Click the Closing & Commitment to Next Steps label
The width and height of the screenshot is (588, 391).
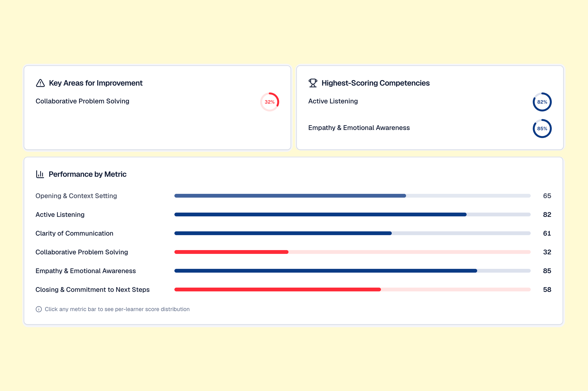(x=92, y=290)
